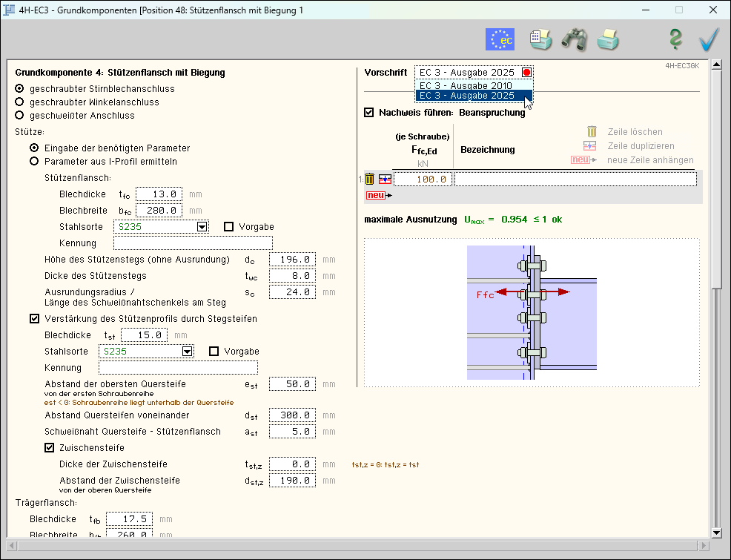Open the print preview document icon
The image size is (731, 560).
540,39
